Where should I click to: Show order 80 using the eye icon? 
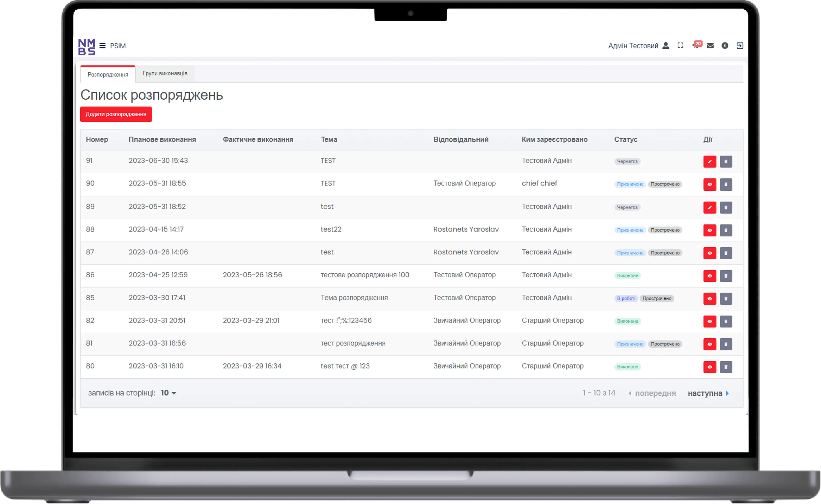710,367
